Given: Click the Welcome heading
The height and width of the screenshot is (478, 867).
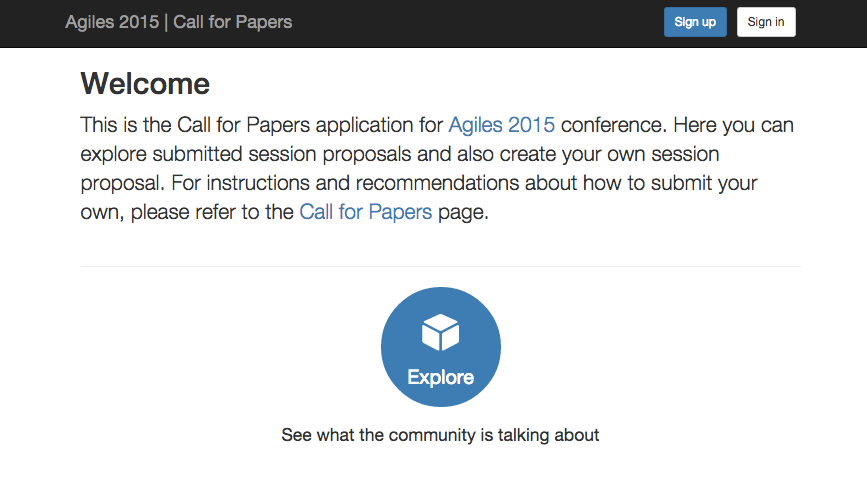Looking at the screenshot, I should tap(145, 83).
